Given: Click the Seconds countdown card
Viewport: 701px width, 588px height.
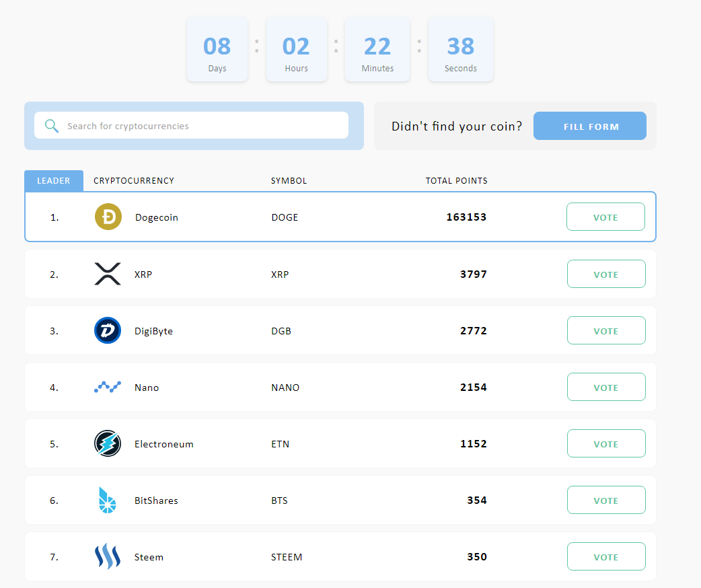Looking at the screenshot, I should pyautogui.click(x=460, y=49).
